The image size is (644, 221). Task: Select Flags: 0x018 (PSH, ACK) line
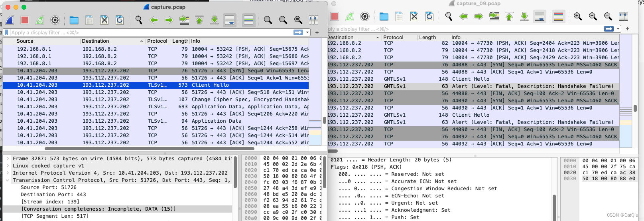366,167
